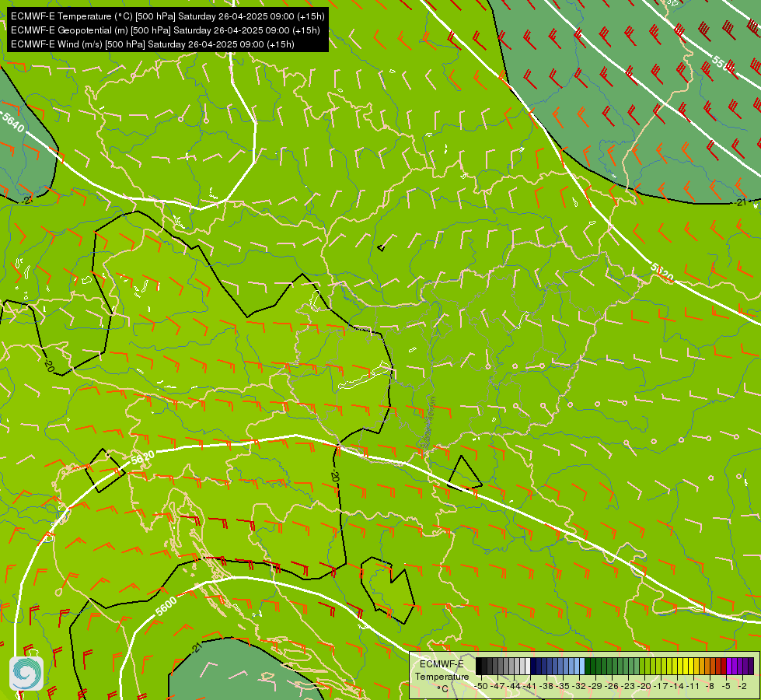
Task: Select the ECMWF-E Geopotential title line
Action: pyautogui.click(x=166, y=30)
